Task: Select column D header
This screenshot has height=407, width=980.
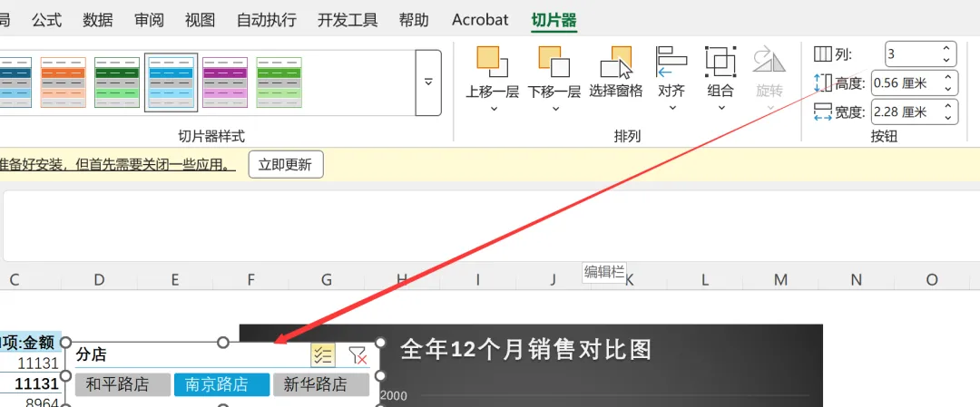Action: click(x=99, y=280)
